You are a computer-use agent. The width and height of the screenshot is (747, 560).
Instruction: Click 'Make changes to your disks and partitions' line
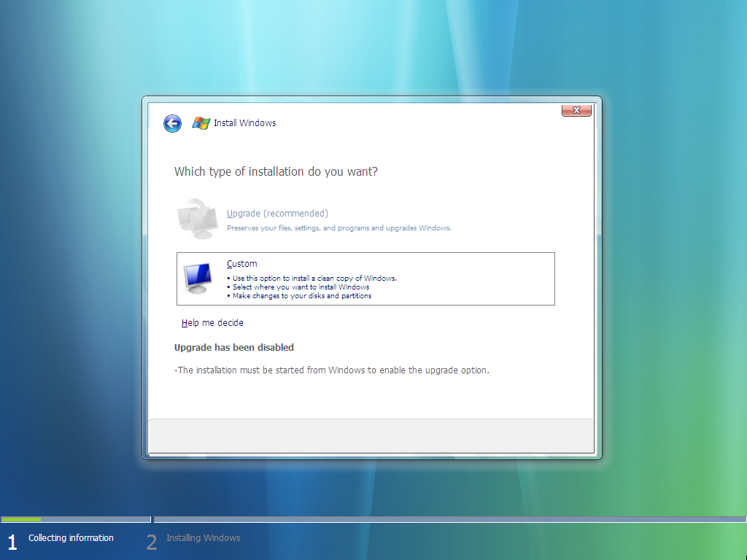tap(300, 296)
